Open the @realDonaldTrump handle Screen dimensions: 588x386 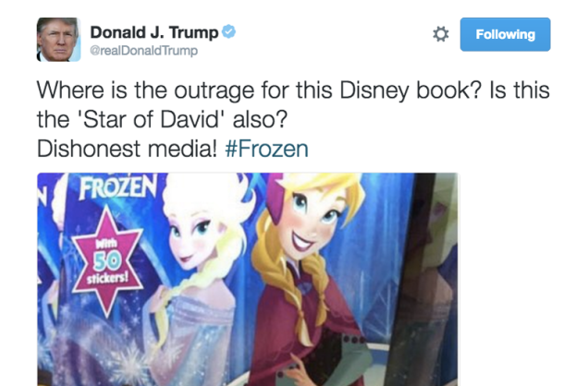(143, 51)
